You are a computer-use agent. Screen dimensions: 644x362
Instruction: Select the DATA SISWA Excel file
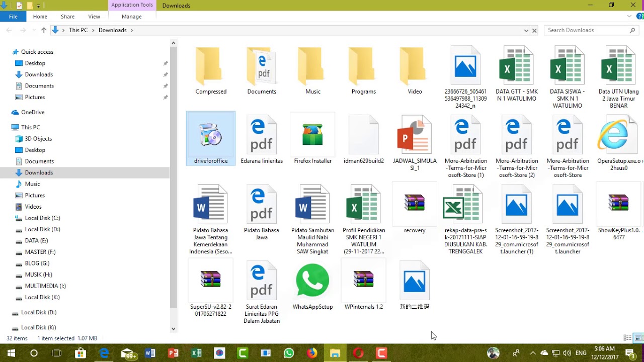point(568,77)
